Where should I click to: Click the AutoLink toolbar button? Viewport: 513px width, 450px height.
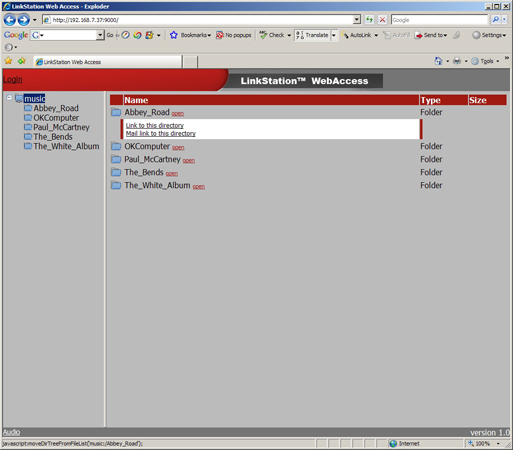[356, 35]
